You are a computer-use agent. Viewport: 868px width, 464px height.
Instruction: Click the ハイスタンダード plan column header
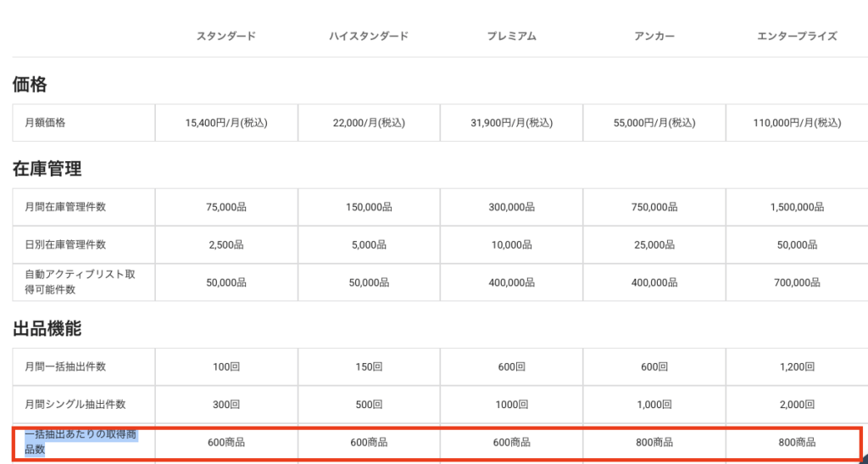point(369,36)
